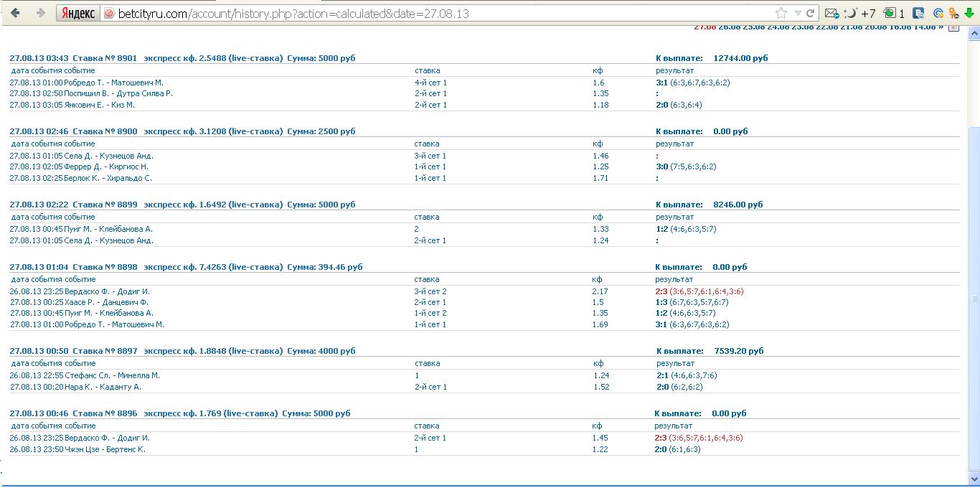
Task: Click the page scrollbar up arrow
Action: (x=974, y=33)
